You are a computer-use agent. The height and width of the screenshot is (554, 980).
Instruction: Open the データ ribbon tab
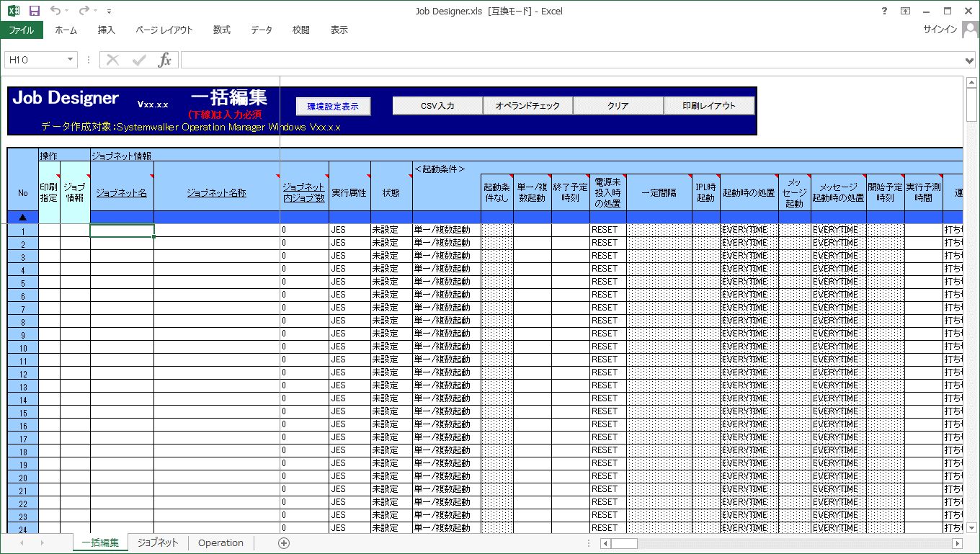point(262,30)
